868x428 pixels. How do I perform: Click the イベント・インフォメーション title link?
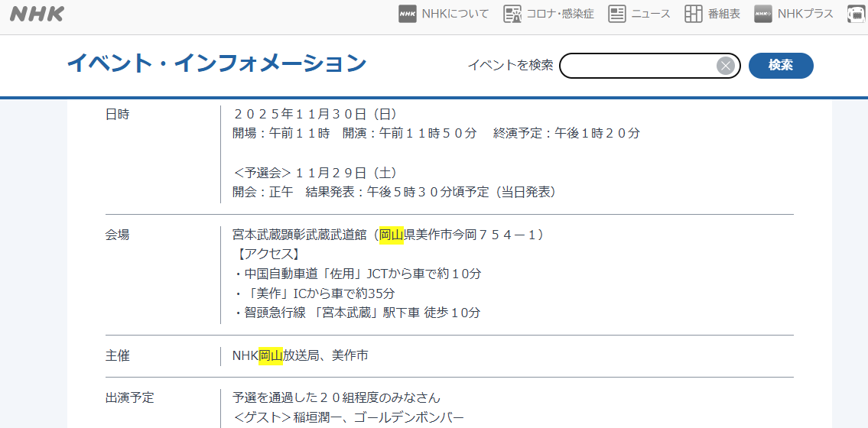pyautogui.click(x=216, y=63)
